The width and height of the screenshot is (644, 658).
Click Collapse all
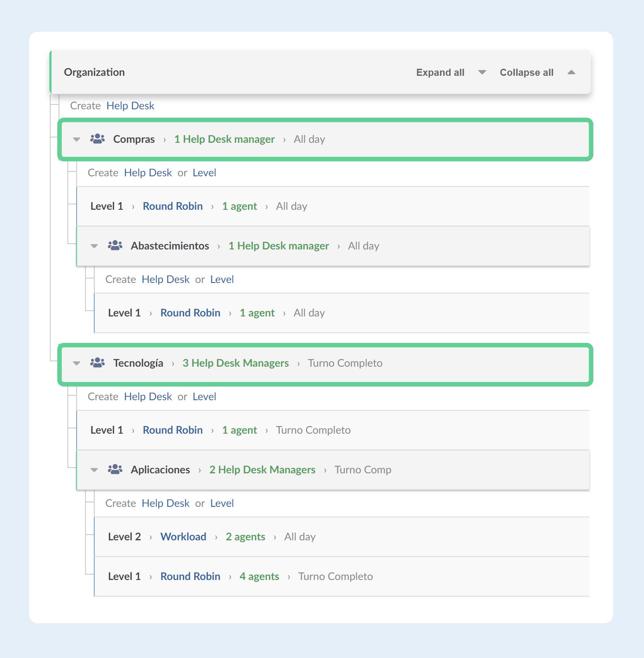pyautogui.click(x=526, y=72)
